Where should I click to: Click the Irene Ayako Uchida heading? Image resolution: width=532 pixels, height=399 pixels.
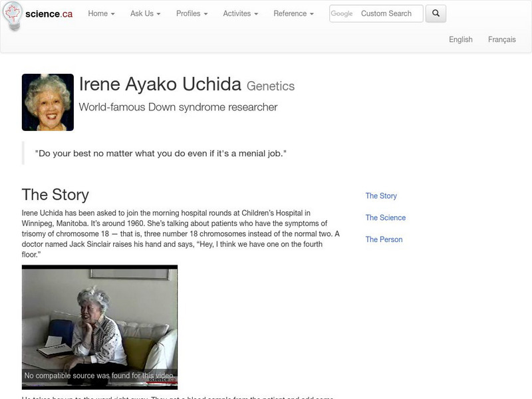[x=160, y=85]
